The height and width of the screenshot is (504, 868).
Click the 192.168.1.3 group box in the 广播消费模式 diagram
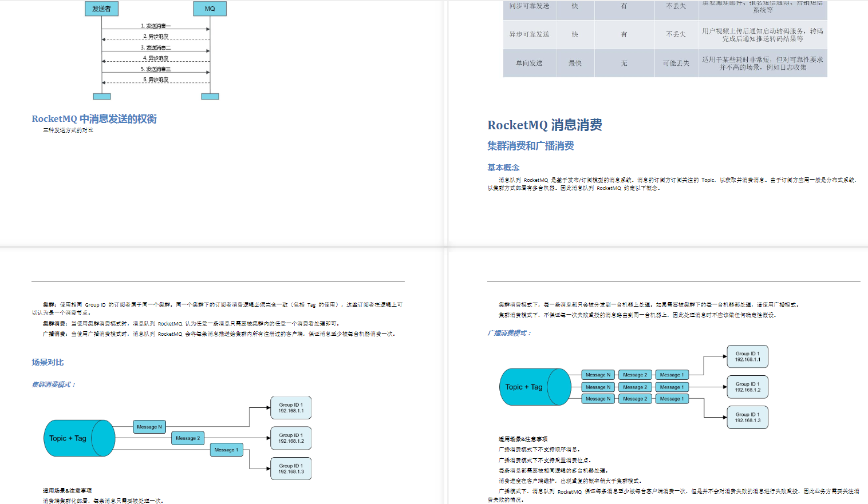pos(748,418)
